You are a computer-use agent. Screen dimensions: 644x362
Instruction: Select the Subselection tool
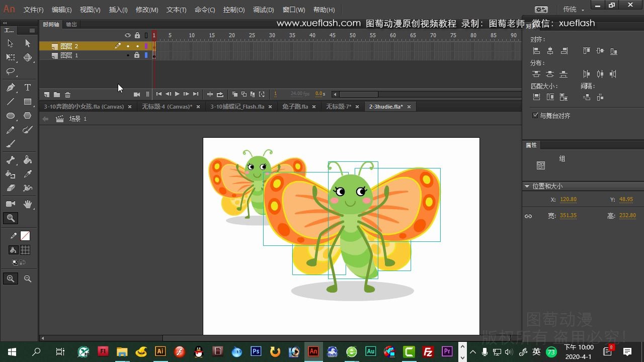tap(28, 43)
